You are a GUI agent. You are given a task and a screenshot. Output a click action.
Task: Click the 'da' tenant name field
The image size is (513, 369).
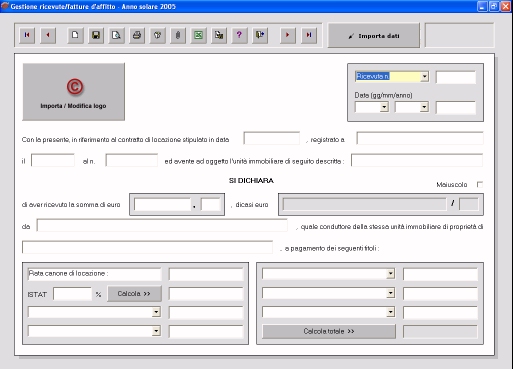pyautogui.click(x=162, y=225)
